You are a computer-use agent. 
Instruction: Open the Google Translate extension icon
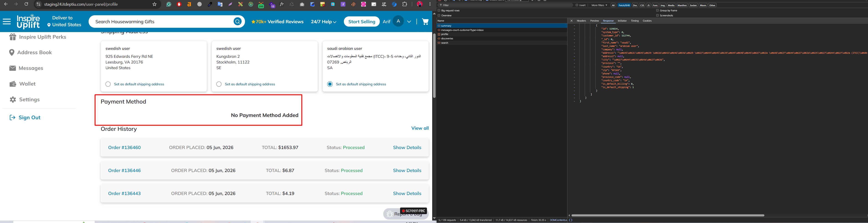[x=220, y=4]
